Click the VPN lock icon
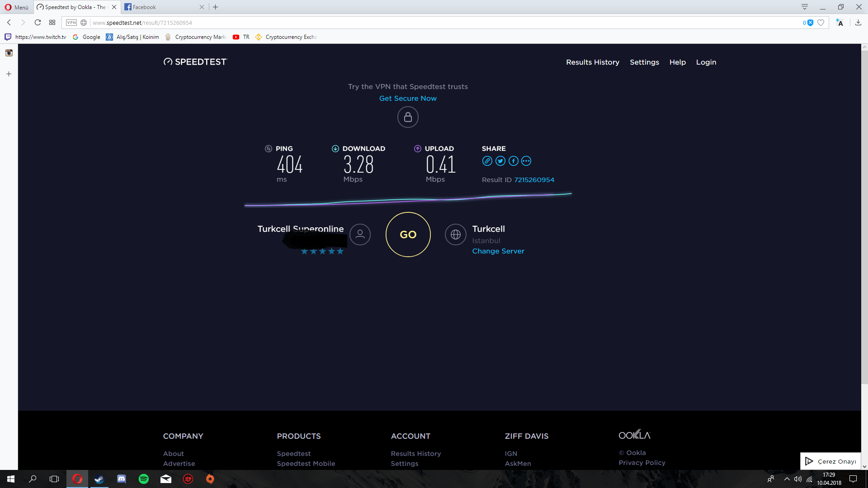 coord(408,117)
